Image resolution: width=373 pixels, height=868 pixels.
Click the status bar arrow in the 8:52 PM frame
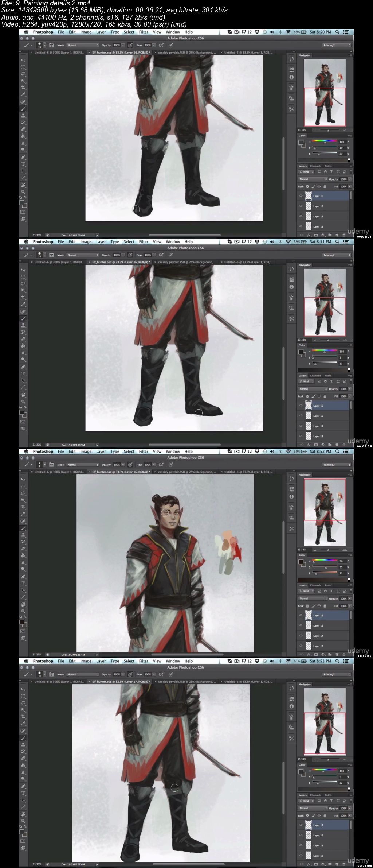tap(97, 655)
